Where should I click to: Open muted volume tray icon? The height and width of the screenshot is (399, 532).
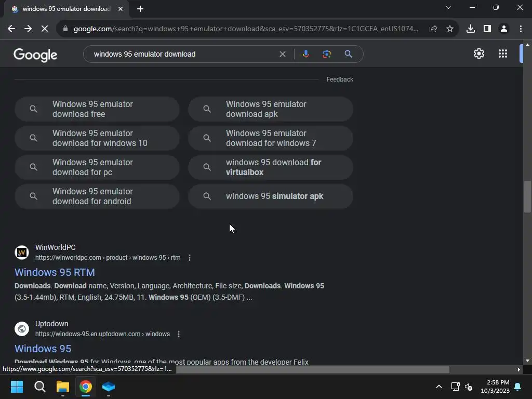[469, 387]
